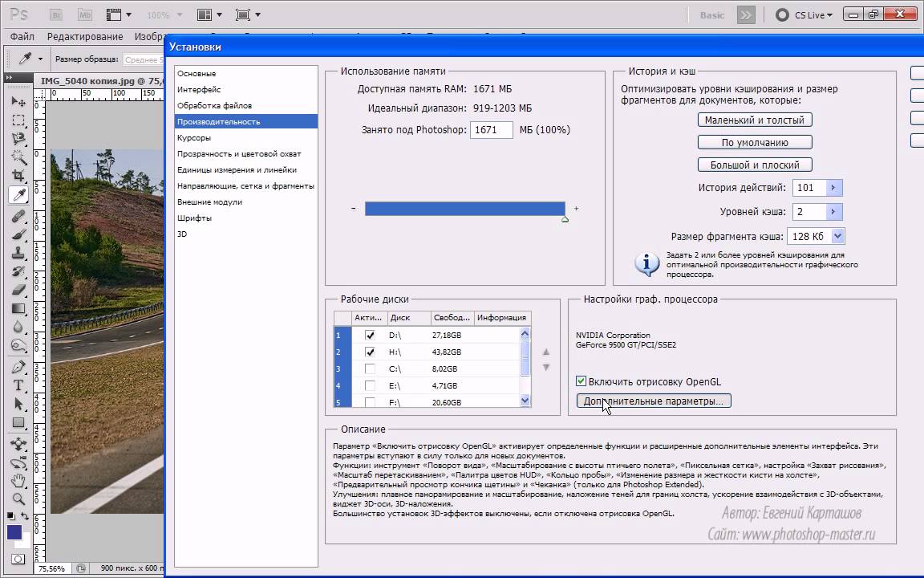
Task: Select the Zoom tool
Action: [18, 499]
